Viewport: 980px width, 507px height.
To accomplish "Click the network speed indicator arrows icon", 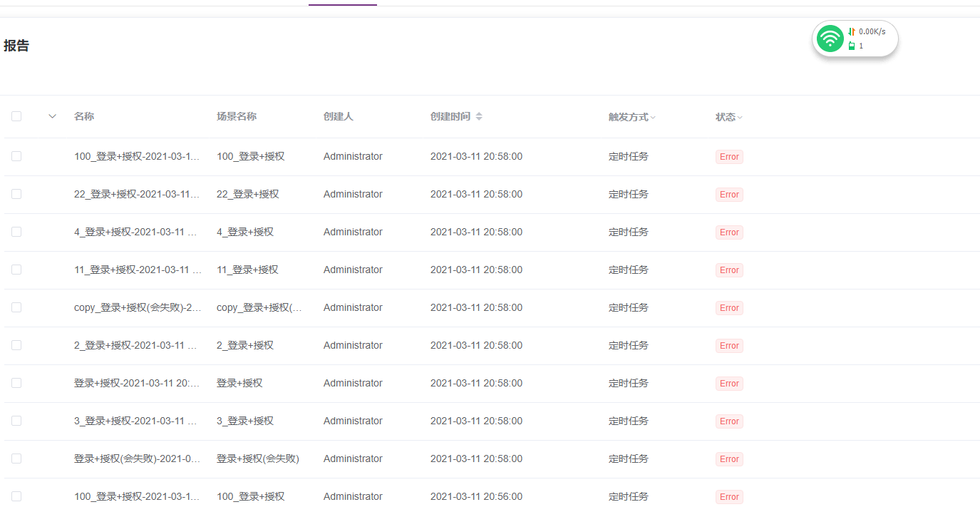I will point(852,31).
